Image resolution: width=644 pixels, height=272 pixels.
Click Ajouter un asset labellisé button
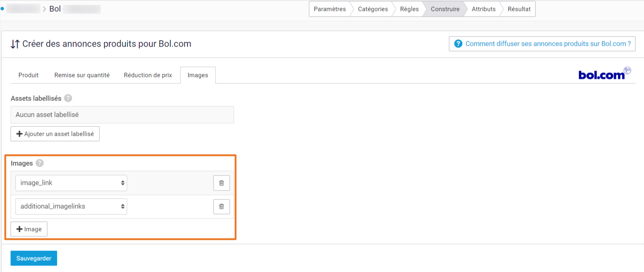[55, 134]
